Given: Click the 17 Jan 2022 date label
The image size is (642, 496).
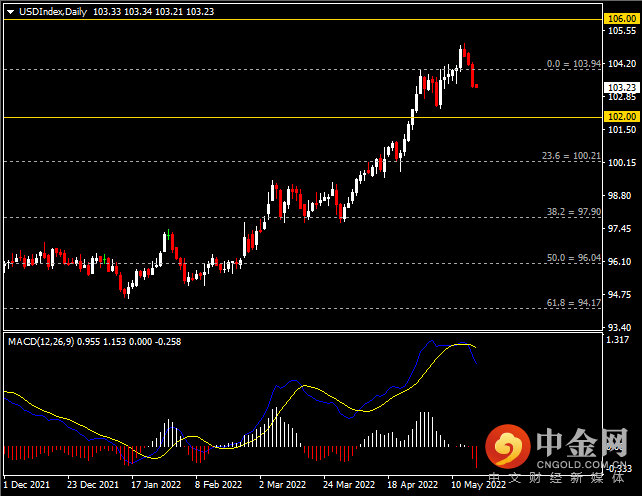Looking at the screenshot, I should 156,485.
